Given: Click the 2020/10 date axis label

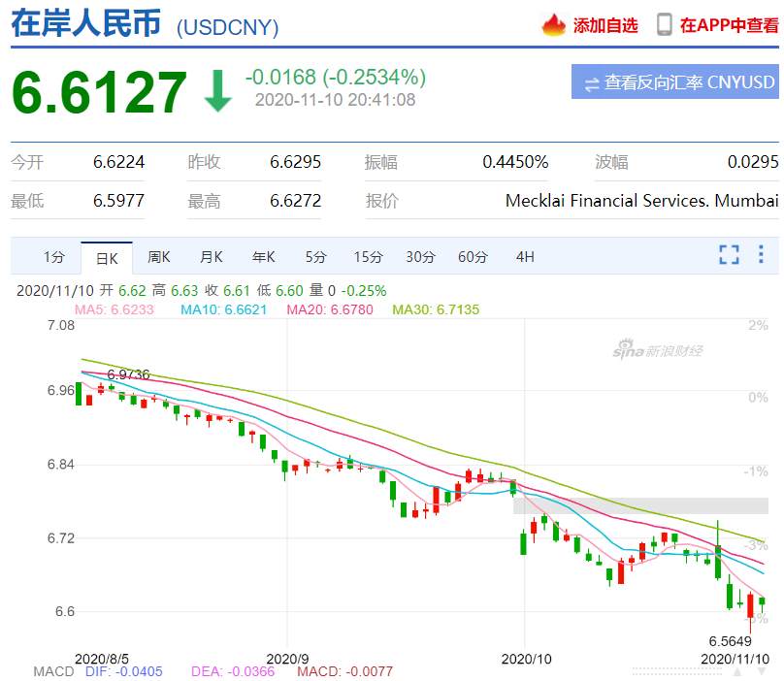Looking at the screenshot, I should point(527,659).
